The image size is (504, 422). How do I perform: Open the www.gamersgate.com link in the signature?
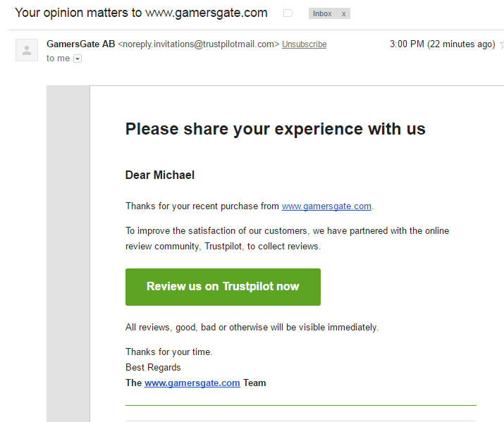[192, 383]
